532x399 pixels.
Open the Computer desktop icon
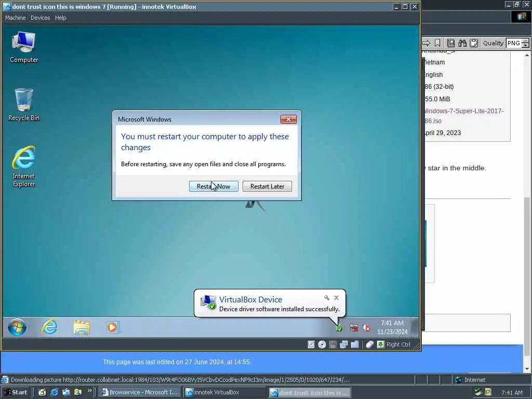pos(23,47)
